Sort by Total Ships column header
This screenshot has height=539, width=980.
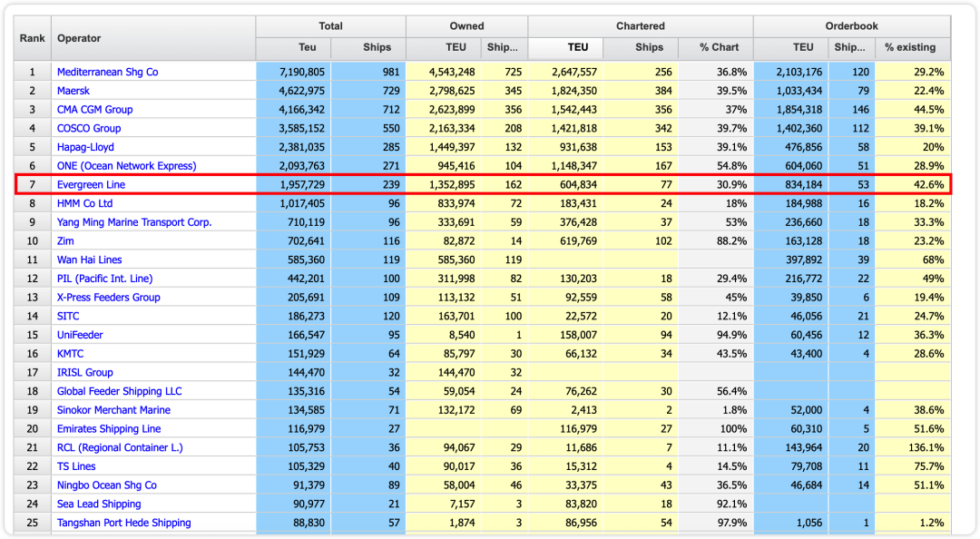tap(377, 47)
